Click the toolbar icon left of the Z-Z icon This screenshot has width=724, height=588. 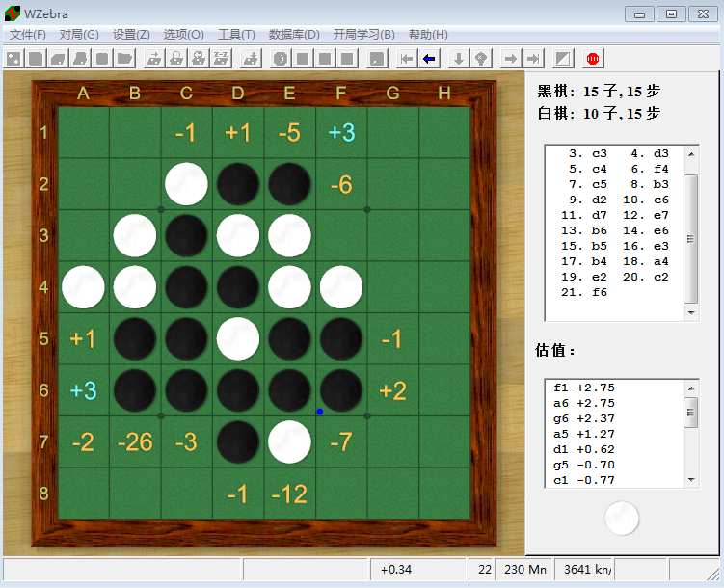pyautogui.click(x=199, y=59)
